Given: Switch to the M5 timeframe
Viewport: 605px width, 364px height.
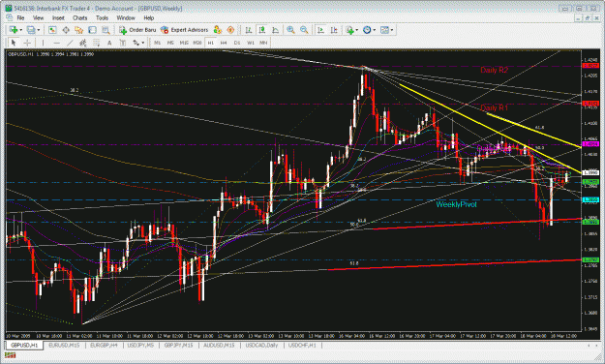Looking at the screenshot, I should (x=170, y=43).
